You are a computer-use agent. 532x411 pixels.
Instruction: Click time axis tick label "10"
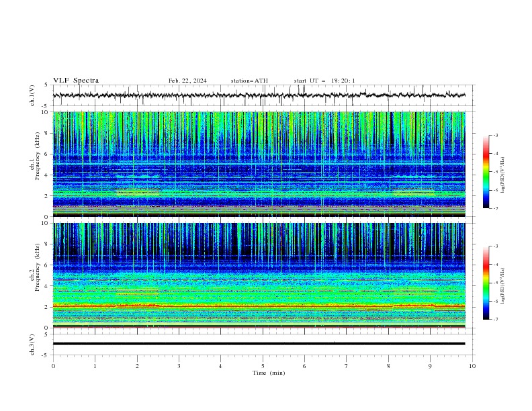[x=472, y=366]
